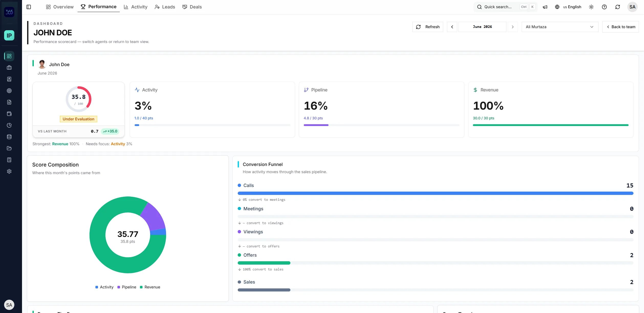Open the English language selector
The width and height of the screenshot is (644, 313).
[x=568, y=7]
